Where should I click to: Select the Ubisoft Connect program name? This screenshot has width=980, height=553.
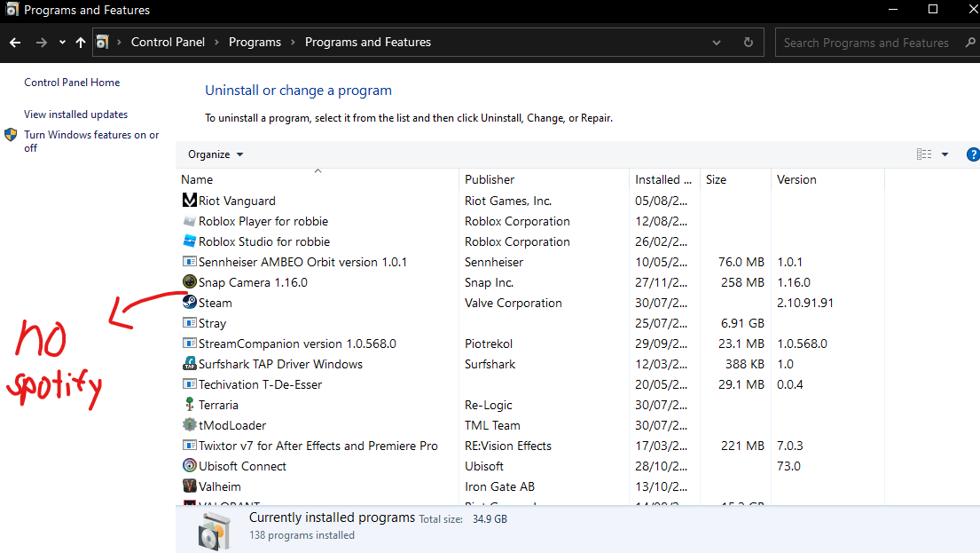click(242, 466)
